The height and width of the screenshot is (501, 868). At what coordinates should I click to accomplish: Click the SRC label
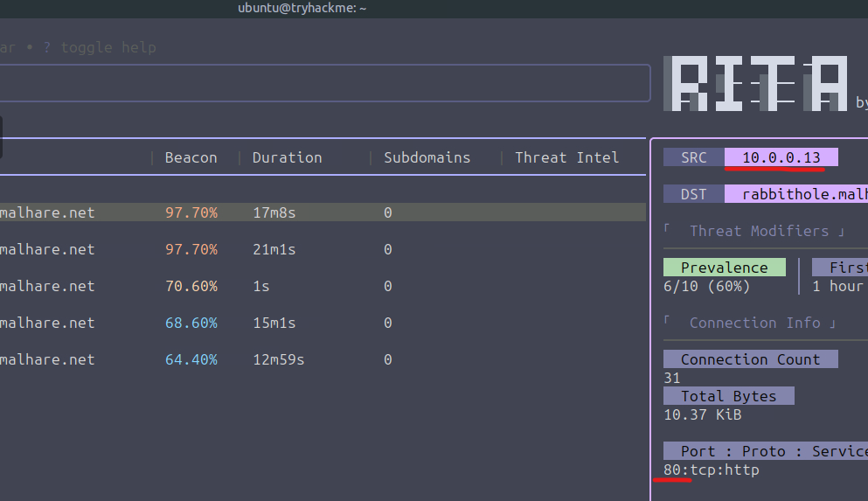pos(694,157)
